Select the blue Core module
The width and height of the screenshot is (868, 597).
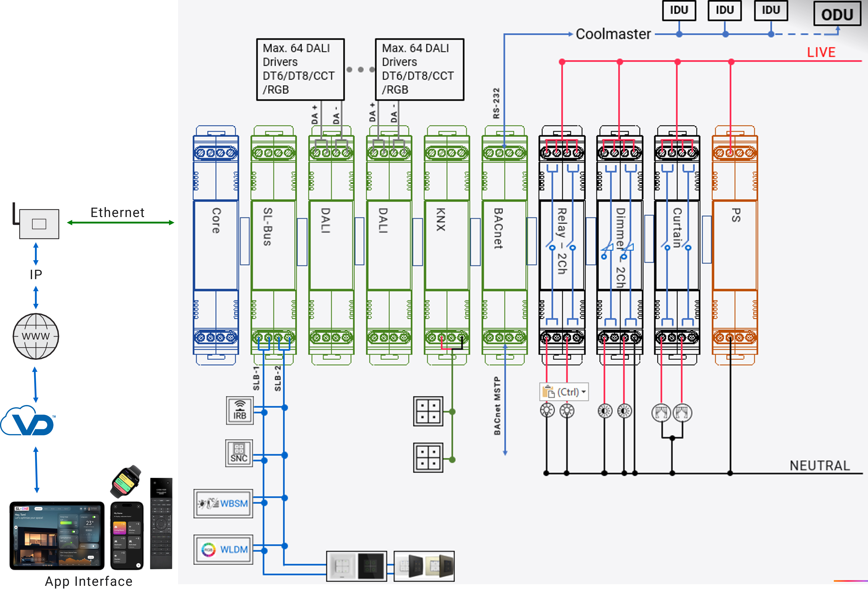click(x=216, y=245)
